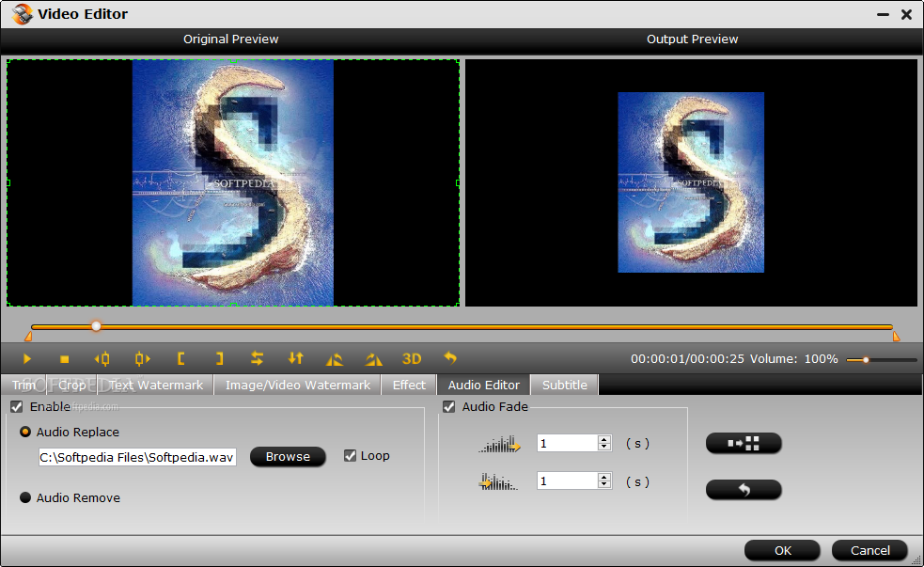
Task: Step to the previous frame
Action: click(x=102, y=358)
